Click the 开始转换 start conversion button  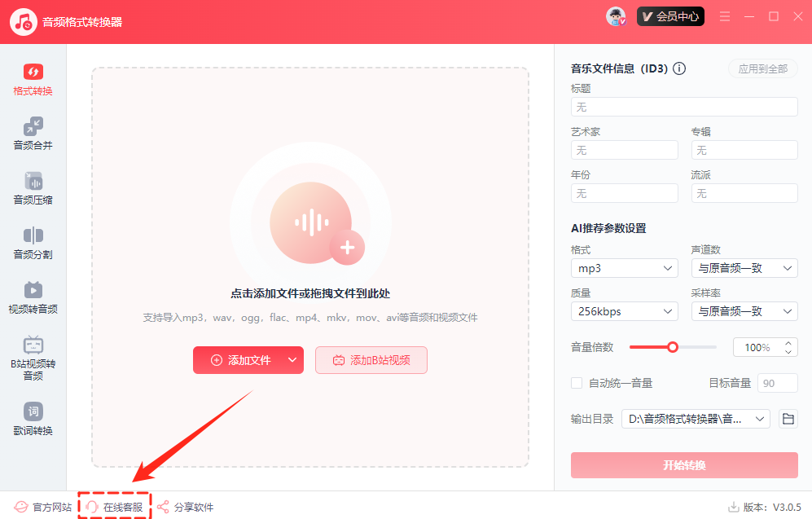tap(684, 465)
